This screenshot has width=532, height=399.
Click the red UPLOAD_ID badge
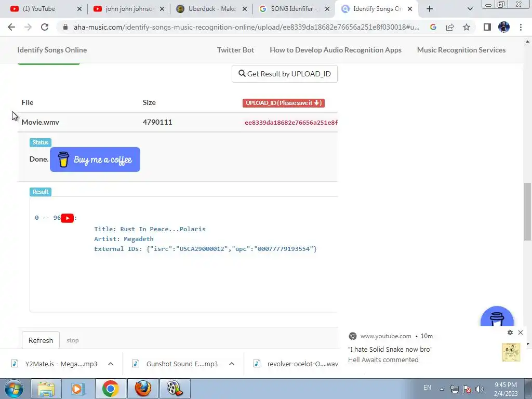284,103
